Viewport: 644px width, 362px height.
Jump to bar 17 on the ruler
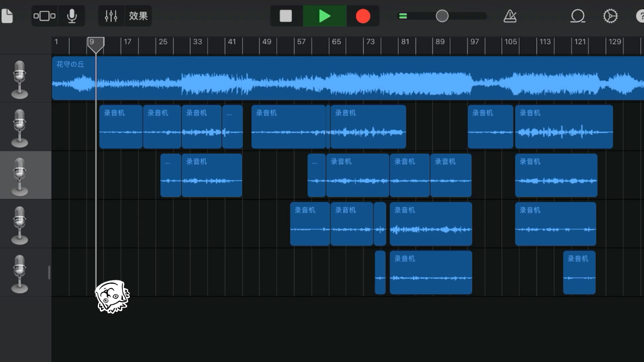(127, 42)
